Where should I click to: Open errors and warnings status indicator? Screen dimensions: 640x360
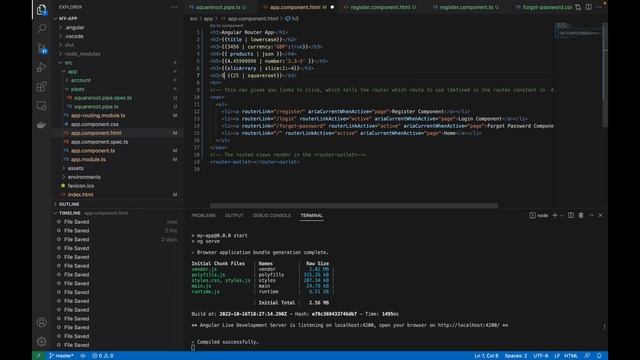tap(102, 356)
